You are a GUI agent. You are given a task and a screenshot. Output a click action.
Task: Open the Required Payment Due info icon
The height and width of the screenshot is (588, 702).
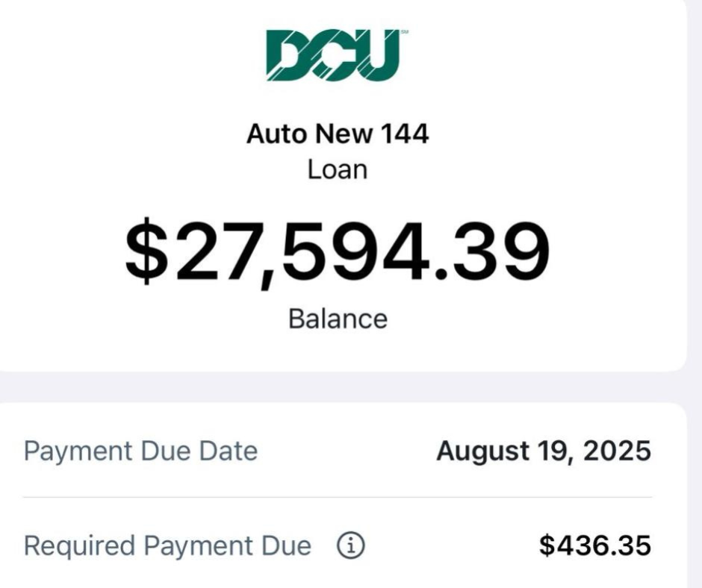(x=351, y=547)
